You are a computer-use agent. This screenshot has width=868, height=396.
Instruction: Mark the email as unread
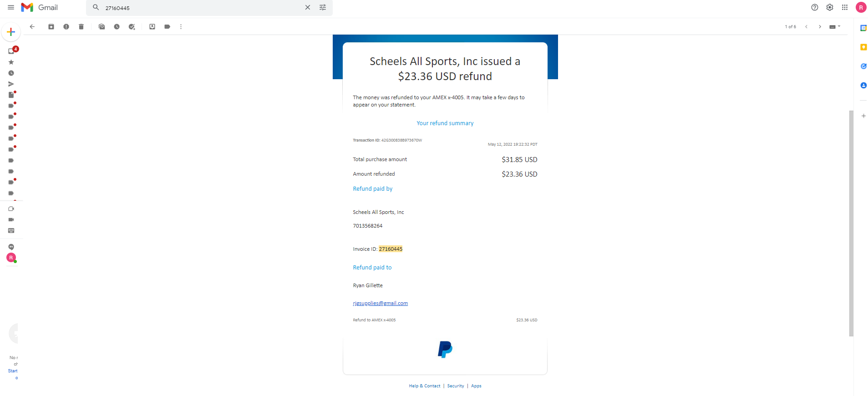[102, 26]
